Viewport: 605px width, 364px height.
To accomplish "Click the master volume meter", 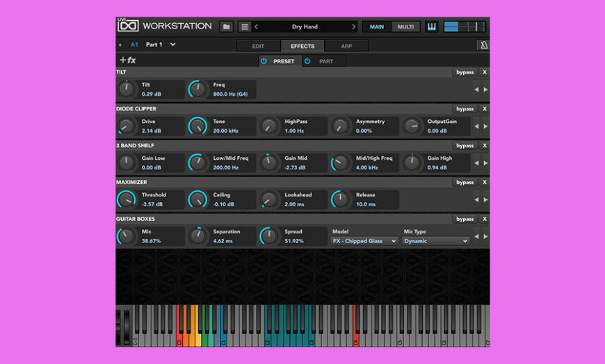I will pyautogui.click(x=465, y=26).
